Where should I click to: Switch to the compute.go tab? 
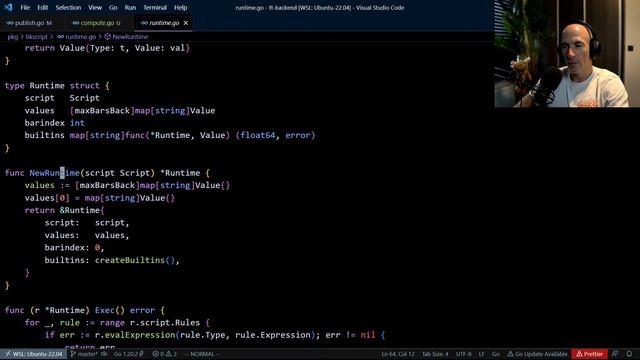coord(97,23)
